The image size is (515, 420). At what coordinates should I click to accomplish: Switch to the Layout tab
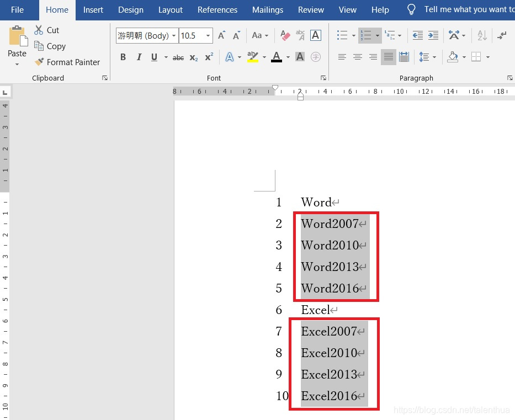pyautogui.click(x=170, y=10)
